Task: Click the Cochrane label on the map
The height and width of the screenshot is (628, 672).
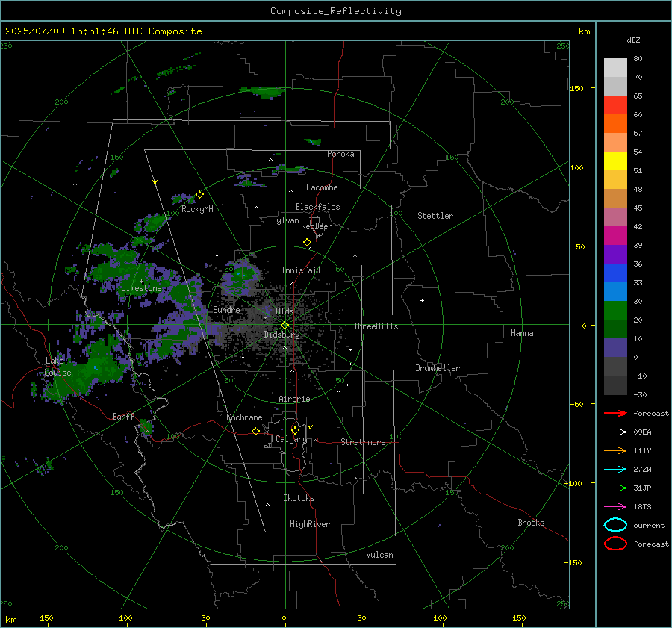Action: (x=244, y=417)
